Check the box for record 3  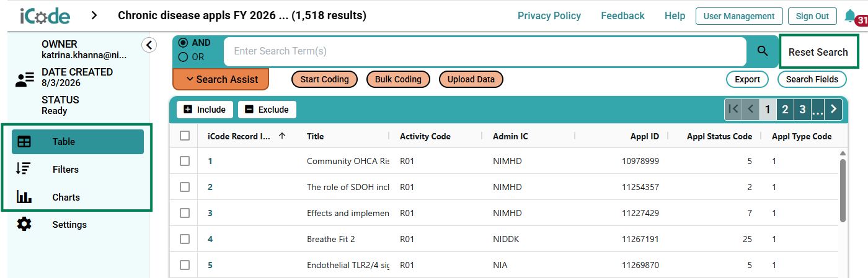pos(185,213)
